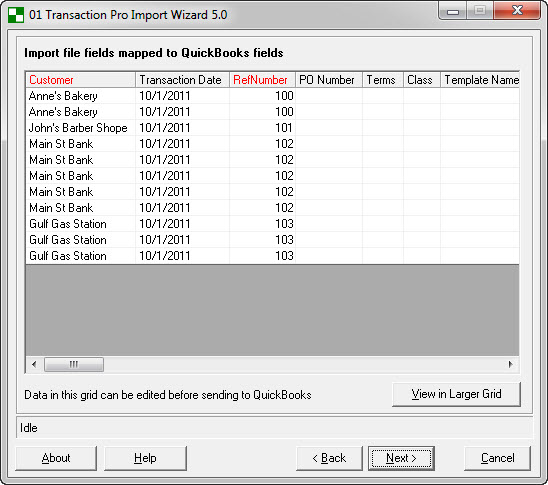Screen dimensions: 548x485
Task: Select the Customer column header
Action: click(80, 80)
